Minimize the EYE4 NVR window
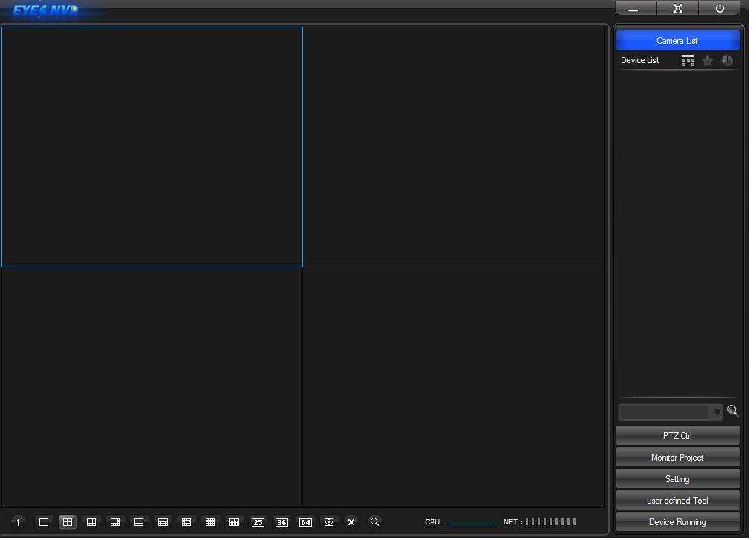Image resolution: width=756 pixels, height=540 pixels. tap(636, 9)
